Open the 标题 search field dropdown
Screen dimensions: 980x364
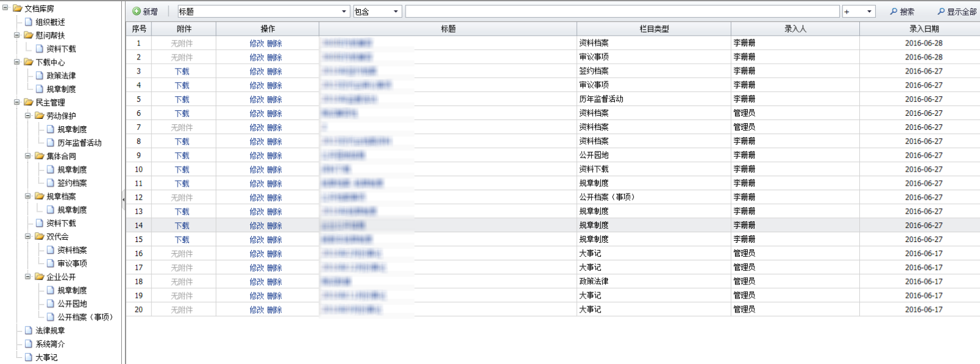(344, 12)
